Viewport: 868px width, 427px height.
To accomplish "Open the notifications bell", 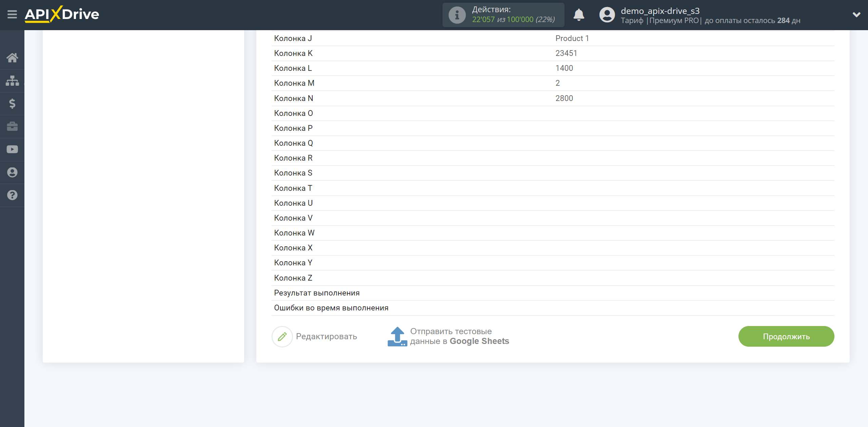I will point(579,15).
